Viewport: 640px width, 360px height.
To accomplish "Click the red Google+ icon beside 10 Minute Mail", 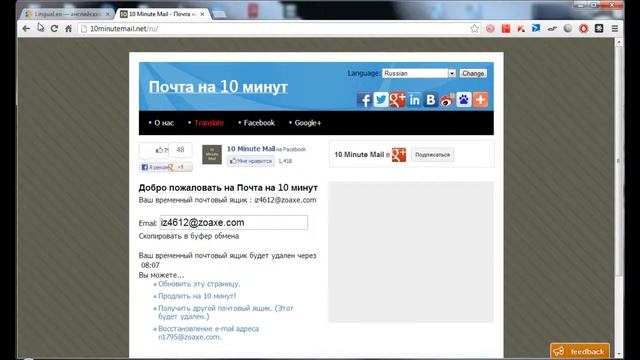I will click(x=399, y=155).
